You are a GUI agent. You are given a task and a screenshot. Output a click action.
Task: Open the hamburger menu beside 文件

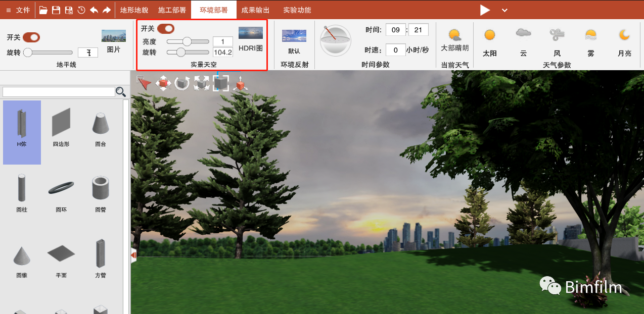click(8, 10)
